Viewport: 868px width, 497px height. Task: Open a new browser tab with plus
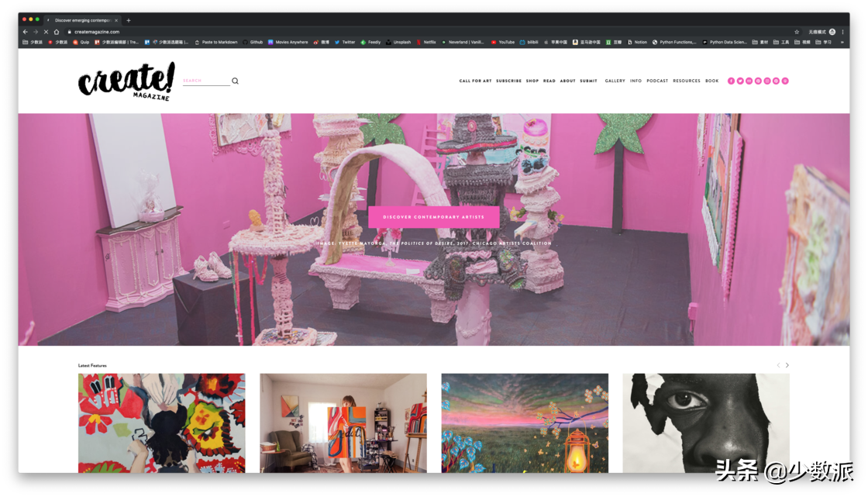(x=129, y=20)
